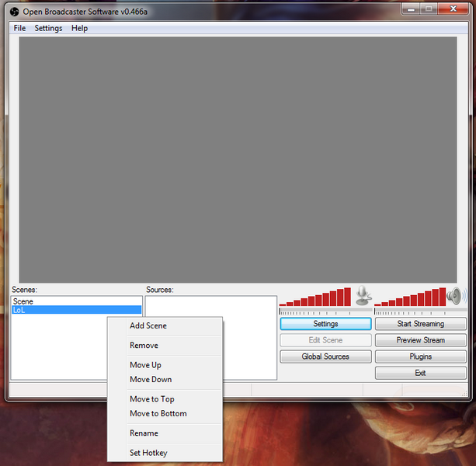Minimize the OBS window
The image size is (476, 466).
click(411, 9)
